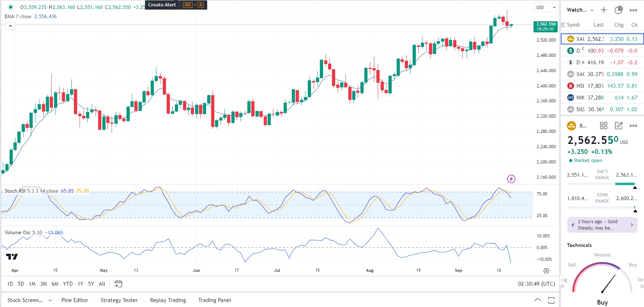The height and width of the screenshot is (307, 644).
Task: Click the edit note icon for the symbol
Action: (x=618, y=125)
